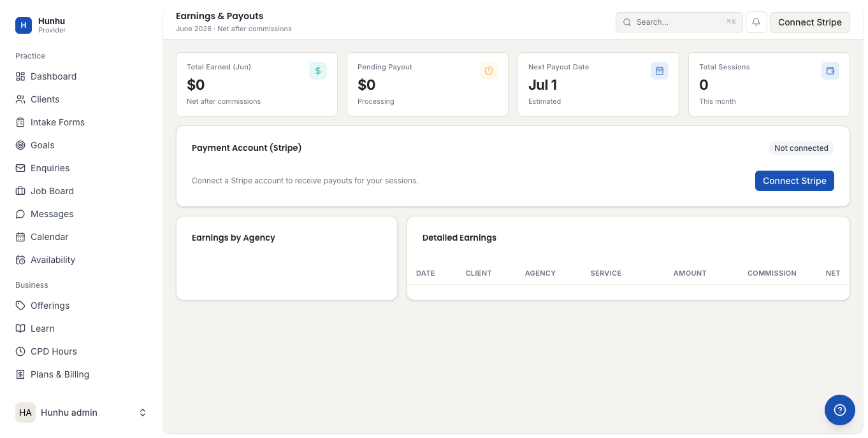Viewport: 868px width, 438px height.
Task: Click the Messages chat bubble icon
Action: pyautogui.click(x=20, y=214)
